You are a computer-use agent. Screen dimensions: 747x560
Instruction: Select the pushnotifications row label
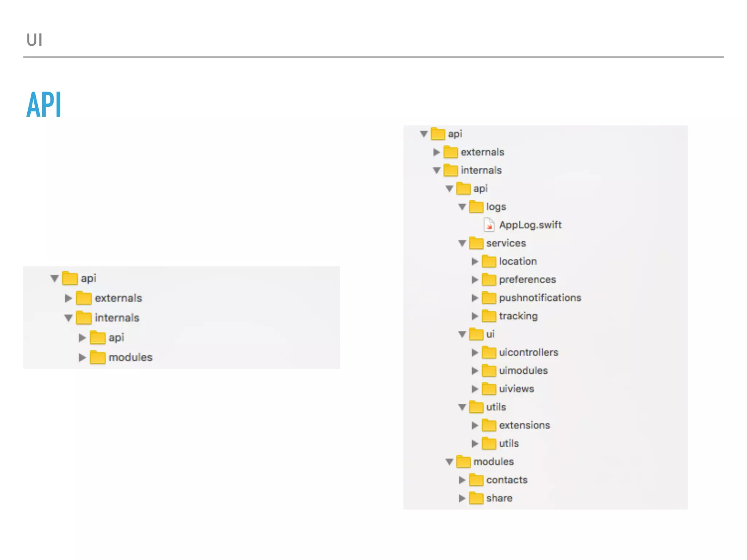540,298
